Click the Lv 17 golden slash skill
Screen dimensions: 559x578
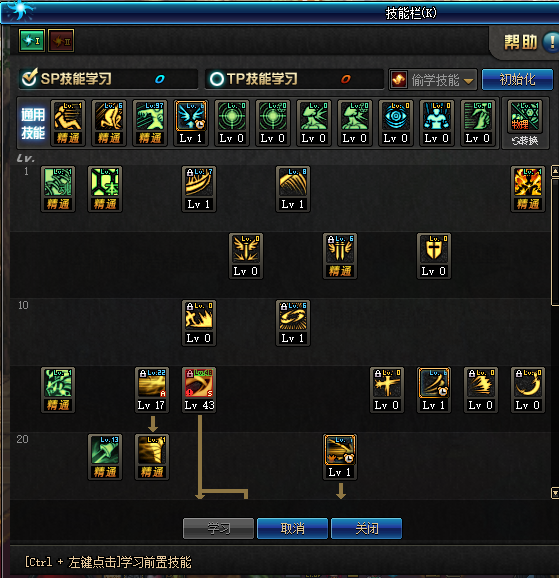point(152,390)
